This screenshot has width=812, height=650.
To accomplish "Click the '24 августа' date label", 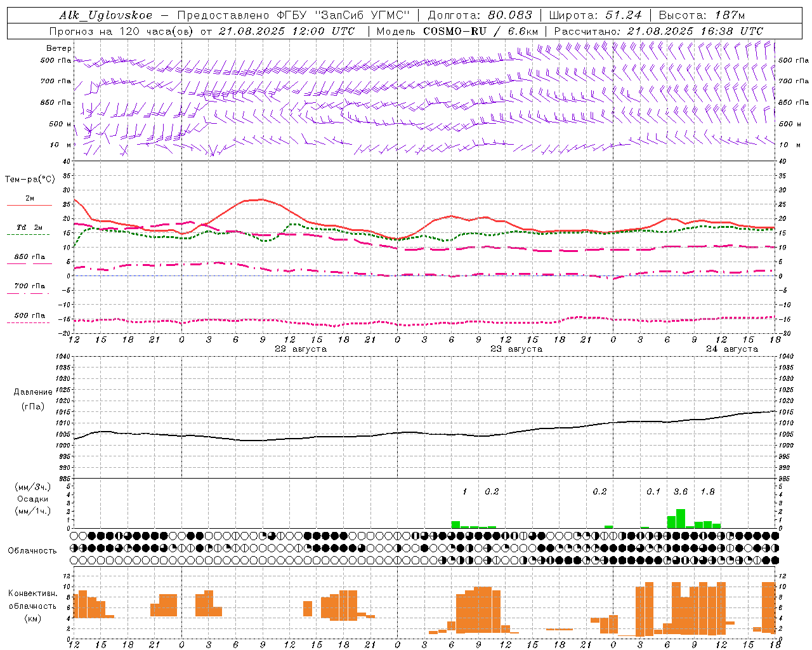I will pyautogui.click(x=732, y=349).
